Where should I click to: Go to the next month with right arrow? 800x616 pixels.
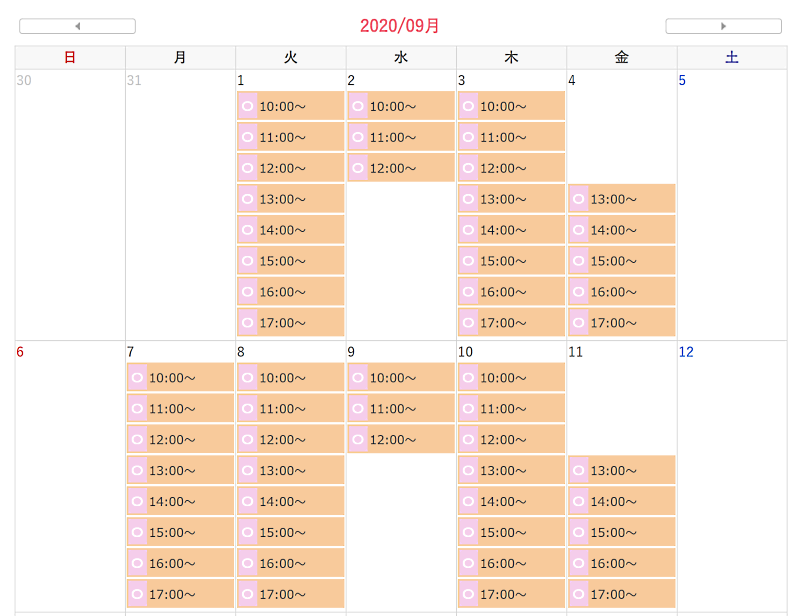pyautogui.click(x=723, y=26)
